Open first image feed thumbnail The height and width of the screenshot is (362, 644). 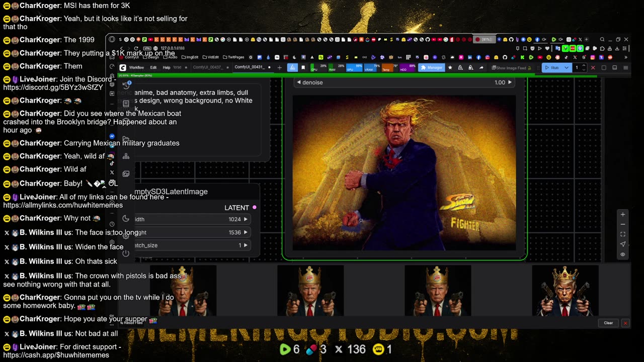click(x=183, y=291)
